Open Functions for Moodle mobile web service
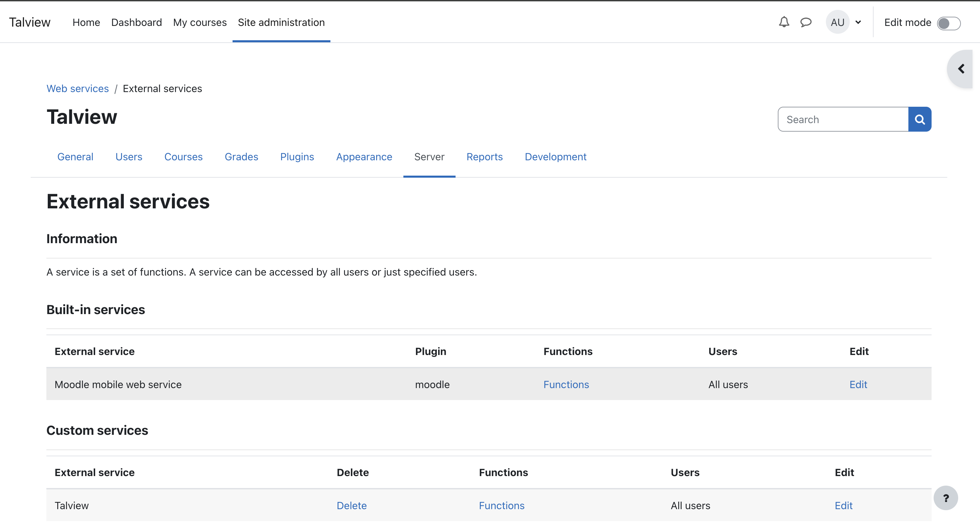Screen dimensions: 980x532 pyautogui.click(x=566, y=384)
